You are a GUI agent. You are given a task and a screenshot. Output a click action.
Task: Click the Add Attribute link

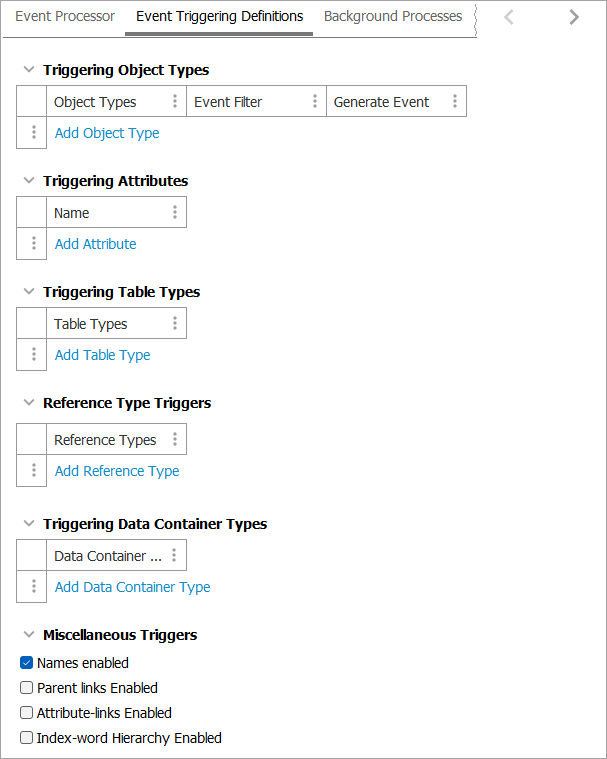coord(95,244)
